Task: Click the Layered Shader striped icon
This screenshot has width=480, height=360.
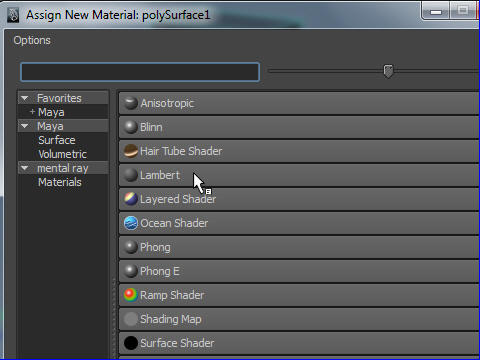Action: [131, 199]
